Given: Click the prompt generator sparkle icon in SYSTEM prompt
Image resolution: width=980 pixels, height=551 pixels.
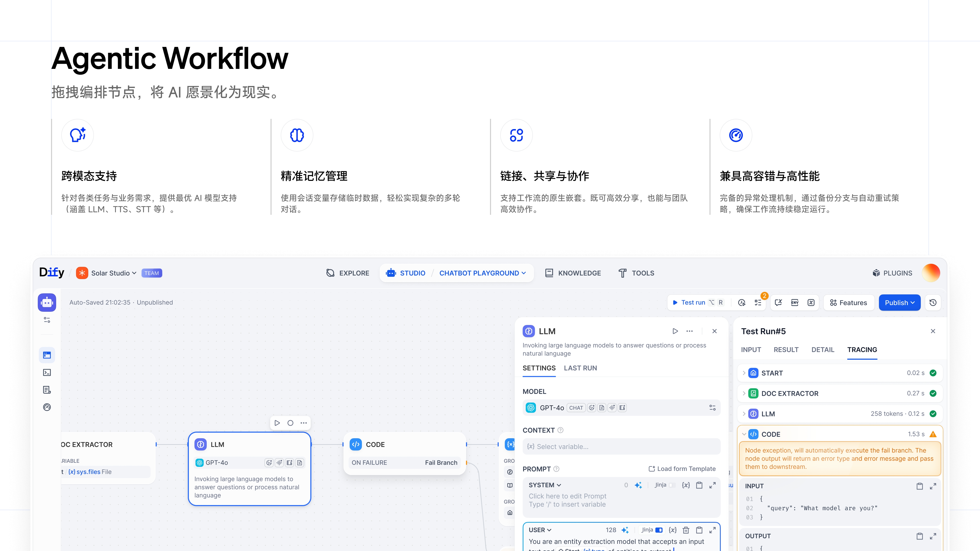Looking at the screenshot, I should click(638, 485).
